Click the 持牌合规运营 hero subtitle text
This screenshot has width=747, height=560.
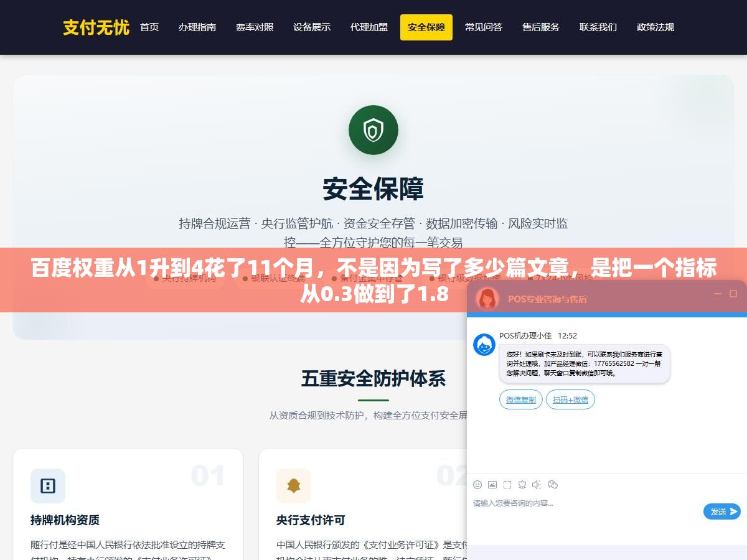click(374, 233)
